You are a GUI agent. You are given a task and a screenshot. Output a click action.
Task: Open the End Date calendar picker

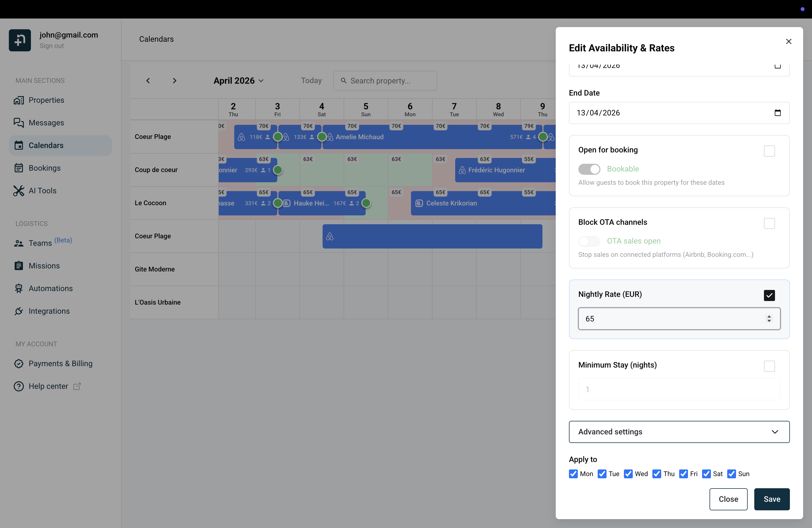(x=778, y=113)
